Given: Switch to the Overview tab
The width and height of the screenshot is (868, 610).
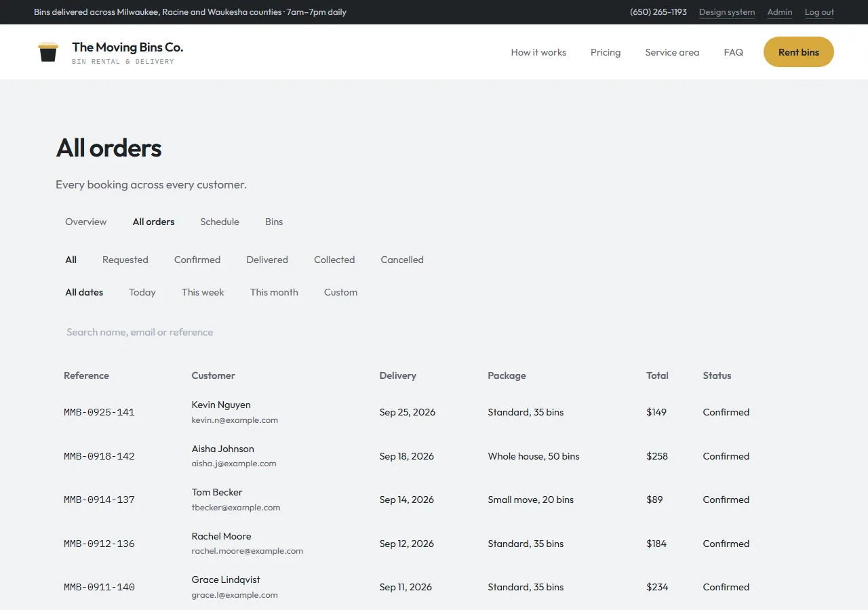Looking at the screenshot, I should click(x=85, y=222).
